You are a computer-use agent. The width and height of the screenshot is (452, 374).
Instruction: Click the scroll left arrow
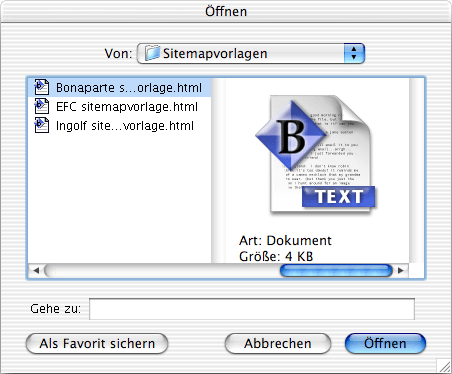click(x=36, y=271)
